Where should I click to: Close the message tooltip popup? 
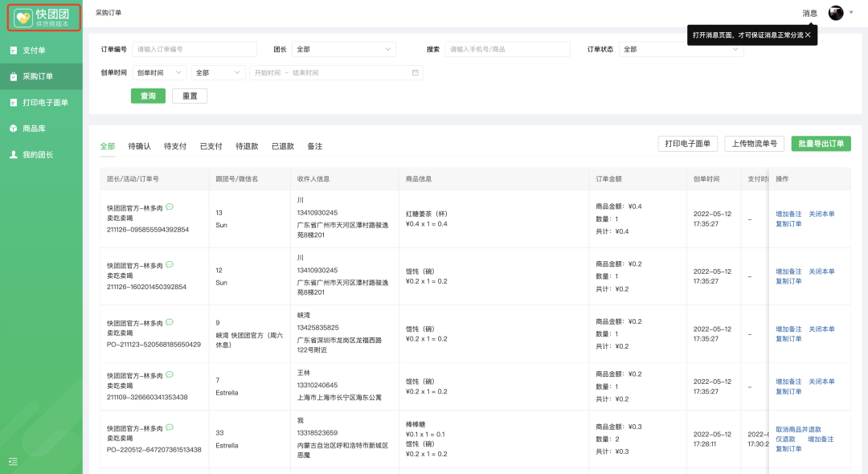pyautogui.click(x=808, y=35)
